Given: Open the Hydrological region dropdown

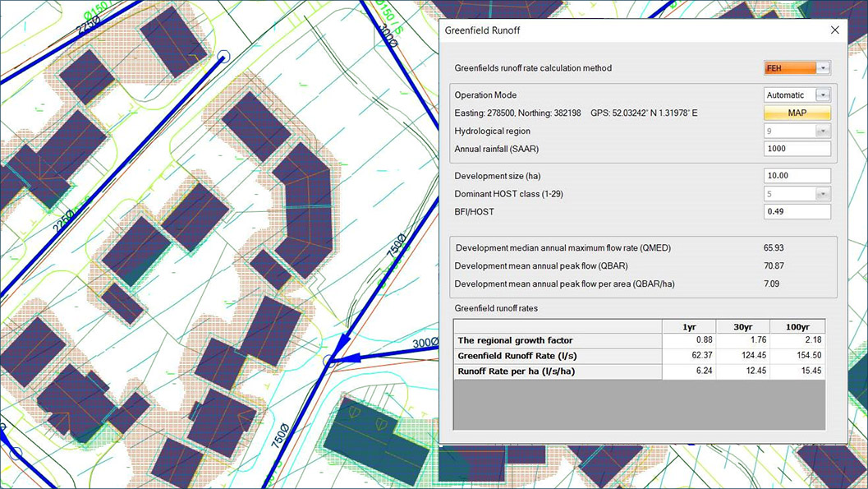Looking at the screenshot, I should click(x=824, y=131).
